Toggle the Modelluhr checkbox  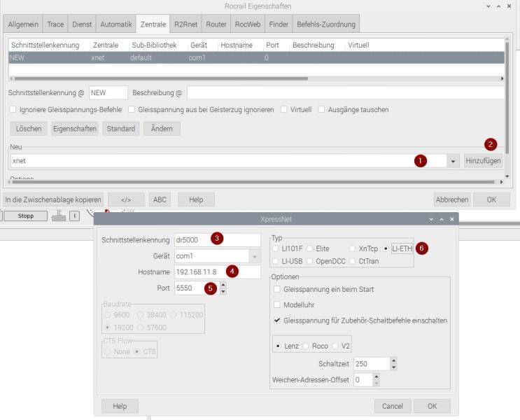click(x=277, y=304)
